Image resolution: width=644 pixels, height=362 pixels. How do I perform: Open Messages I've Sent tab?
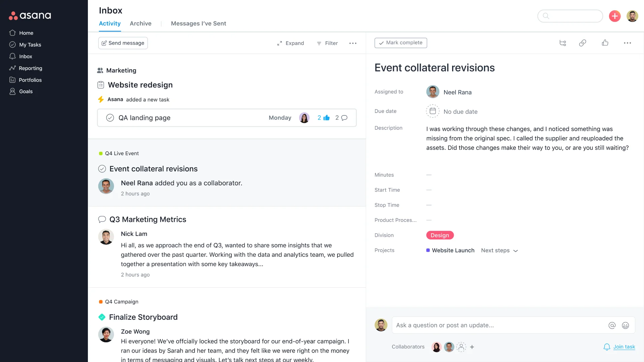coord(198,23)
